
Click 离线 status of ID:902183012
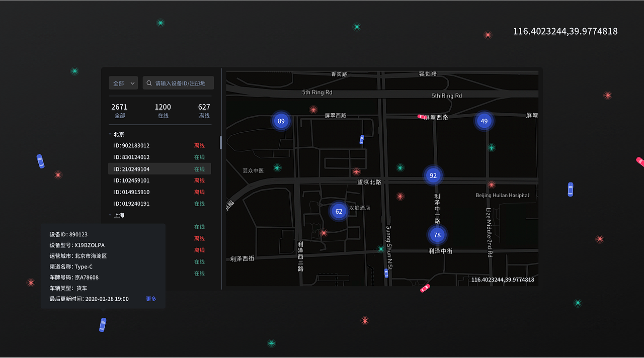click(200, 146)
